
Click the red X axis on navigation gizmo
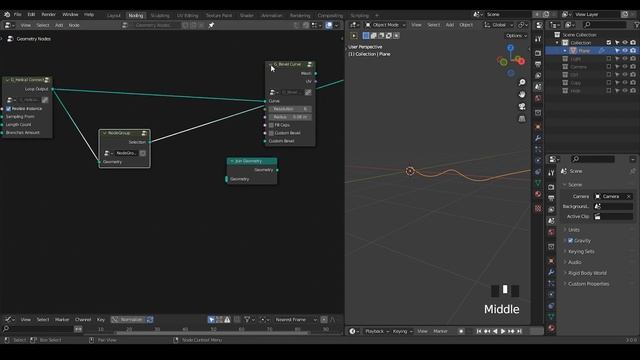coord(521,61)
